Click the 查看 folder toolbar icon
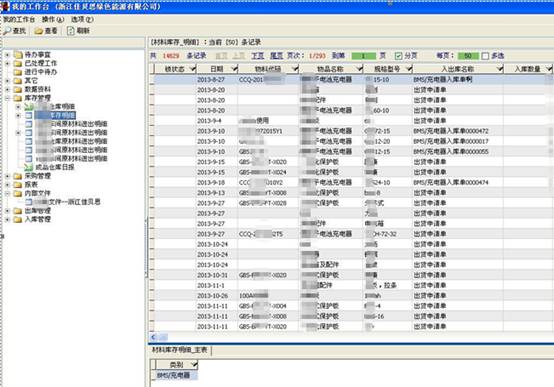Viewport: 554px width, 387px height. (39, 31)
